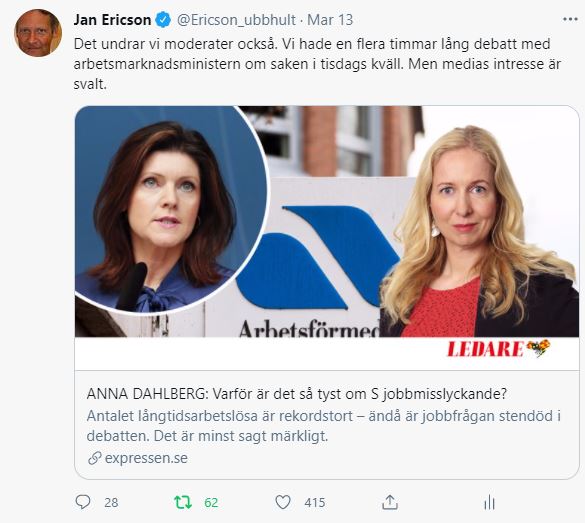Click the 415 likes count
585x523 pixels.
point(315,503)
